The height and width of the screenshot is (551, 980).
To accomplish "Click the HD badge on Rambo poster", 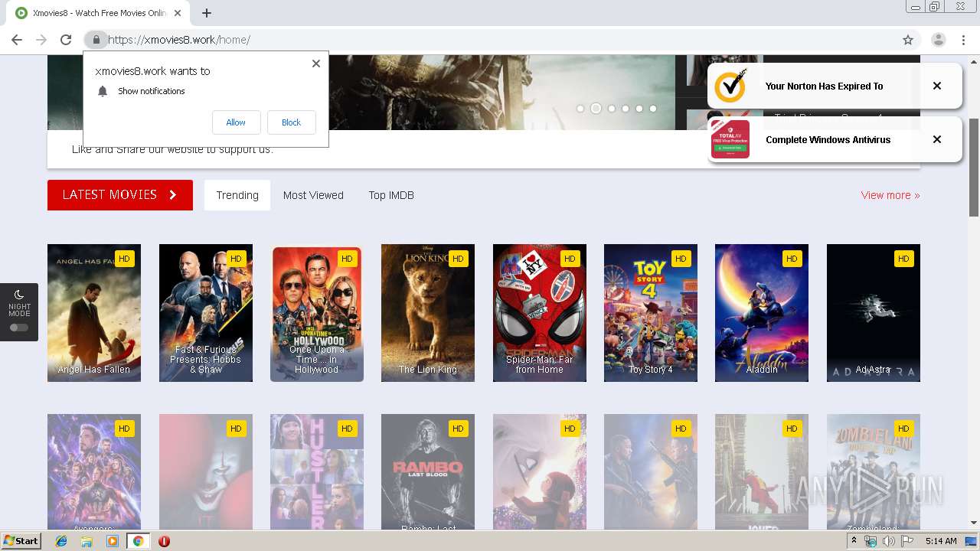I will (458, 429).
